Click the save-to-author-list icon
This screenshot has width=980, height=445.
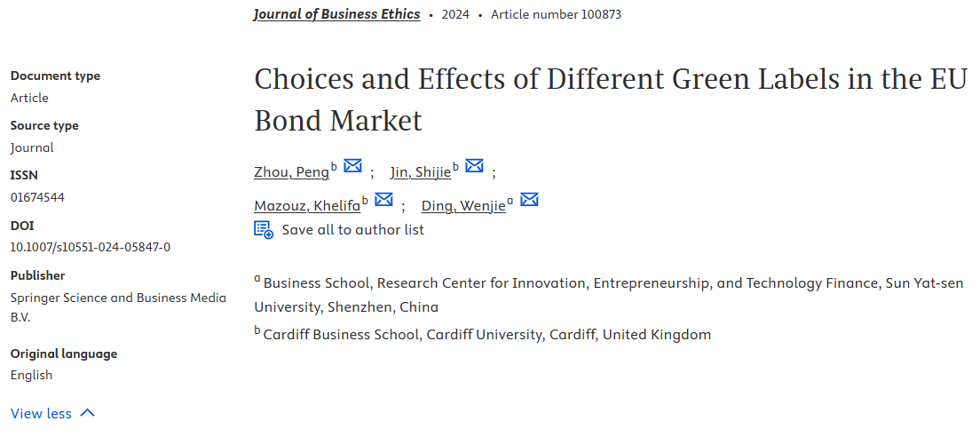(264, 229)
